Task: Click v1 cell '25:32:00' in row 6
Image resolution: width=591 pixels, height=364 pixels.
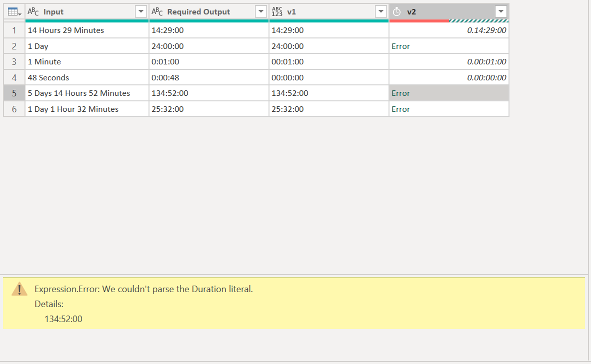Action: tap(329, 109)
